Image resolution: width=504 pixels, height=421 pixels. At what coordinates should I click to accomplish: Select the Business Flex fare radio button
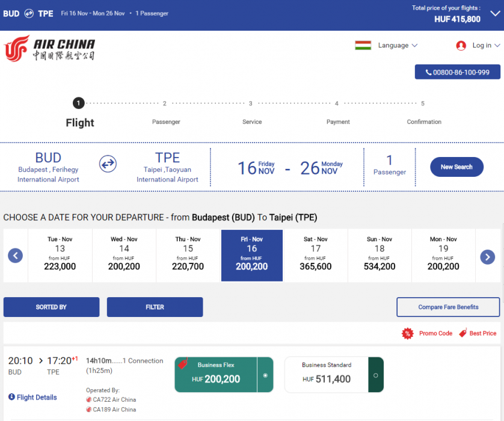pyautogui.click(x=265, y=375)
